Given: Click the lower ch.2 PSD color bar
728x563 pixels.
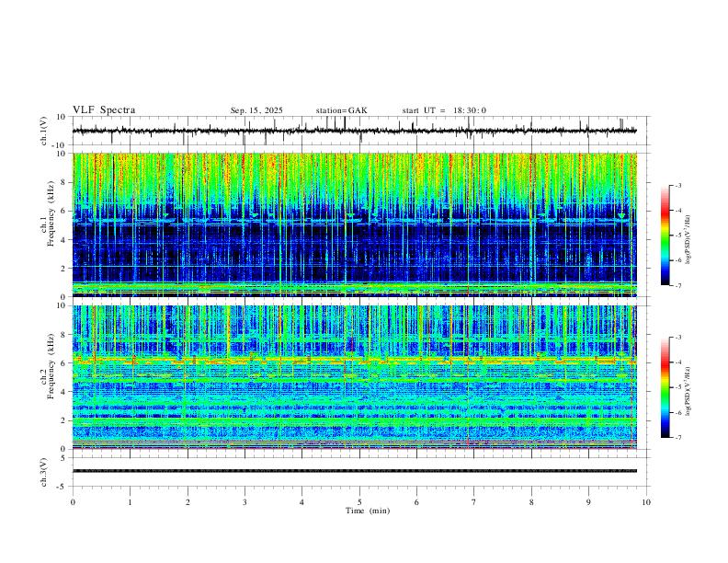Looking at the screenshot, I should coord(665,387).
